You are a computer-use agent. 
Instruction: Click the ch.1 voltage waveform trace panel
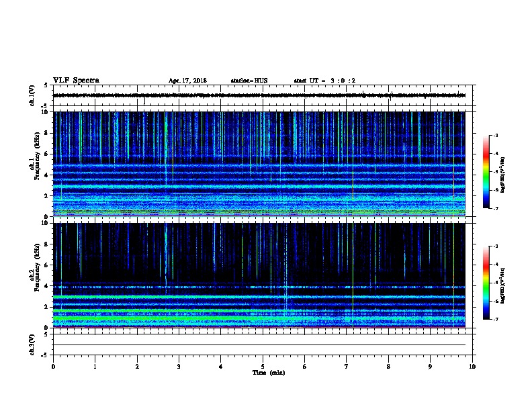[x=263, y=95]
